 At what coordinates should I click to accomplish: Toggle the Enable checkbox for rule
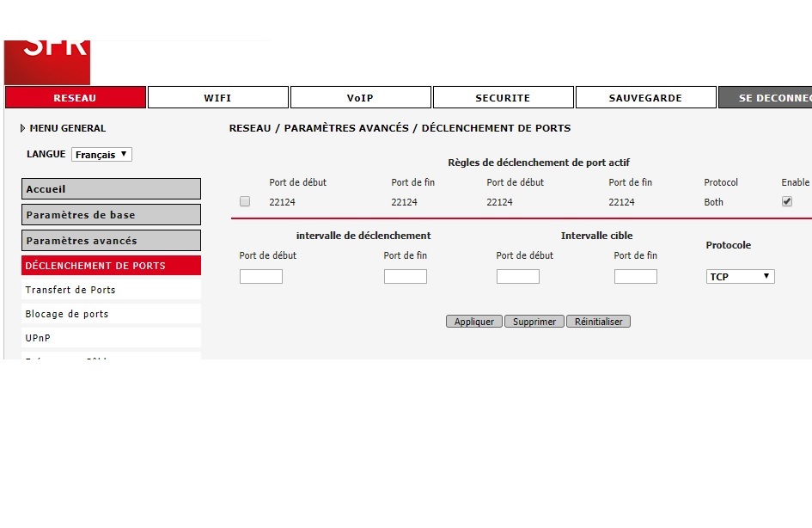[x=786, y=202]
